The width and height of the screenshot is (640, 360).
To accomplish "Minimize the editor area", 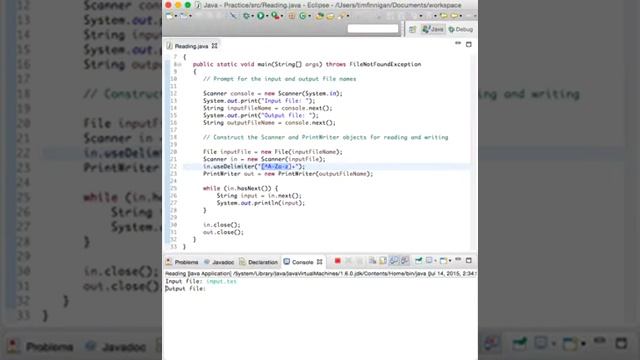I will click(x=458, y=43).
